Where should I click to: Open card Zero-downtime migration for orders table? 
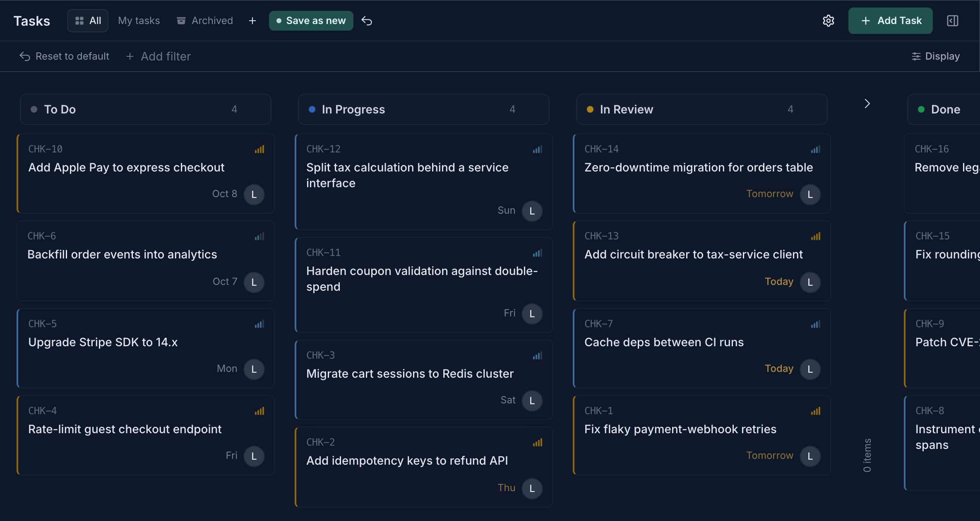(702, 174)
